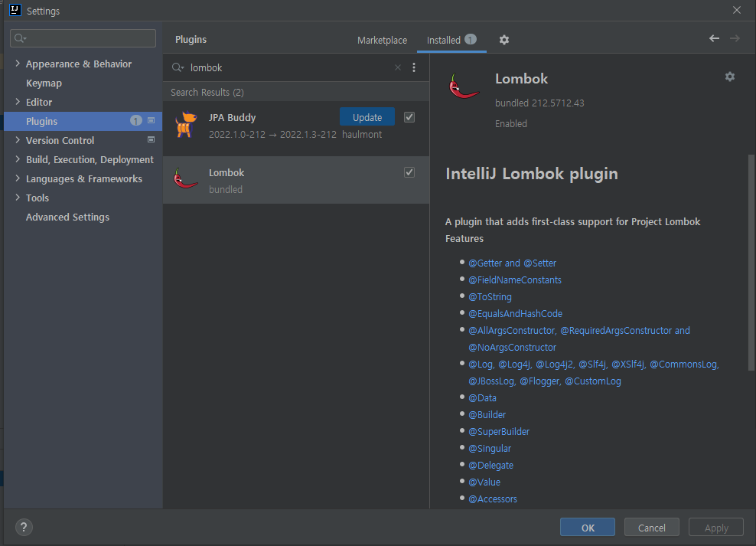The width and height of the screenshot is (756, 546).
Task: Open the @Delegate link
Action: [490, 466]
